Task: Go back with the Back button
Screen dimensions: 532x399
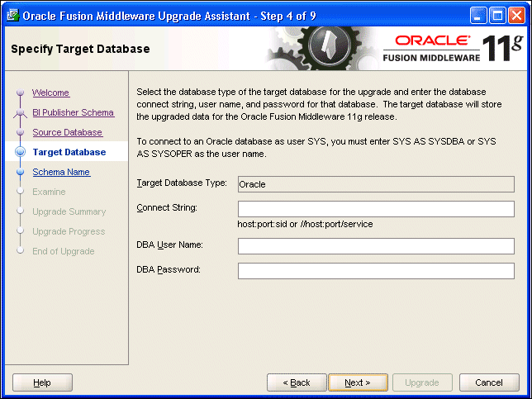Action: [297, 382]
